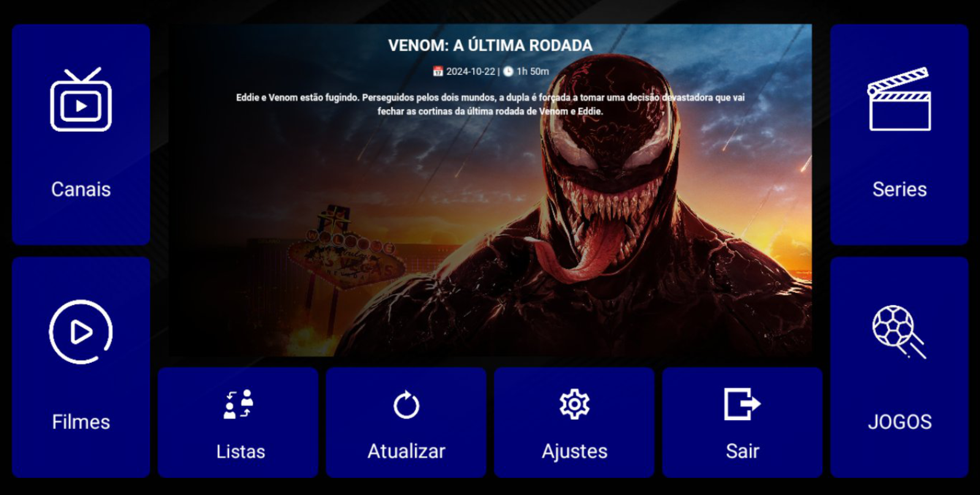This screenshot has height=495, width=980.
Task: Tap the Atualizar refresh arrow icon
Action: (406, 404)
